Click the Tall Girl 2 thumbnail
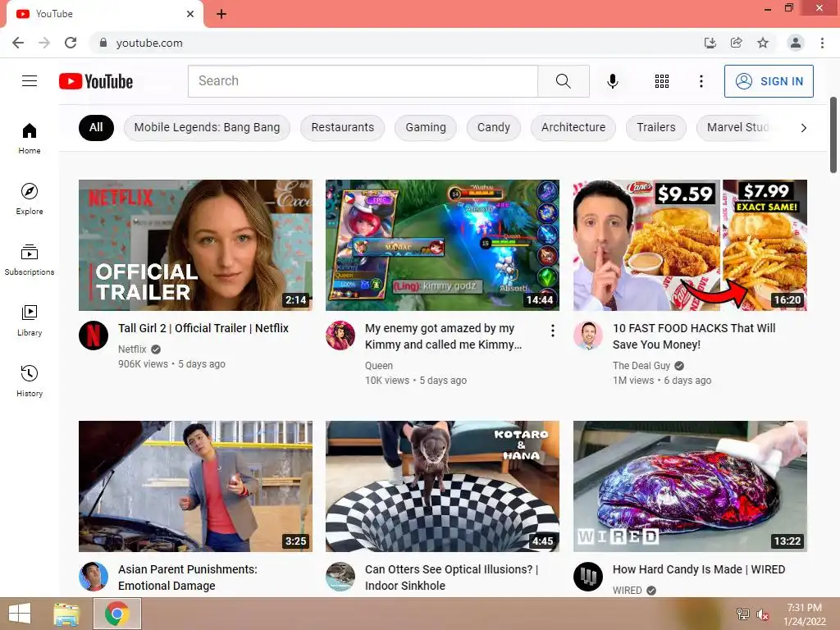Screen dimensions: 840x630 coord(195,245)
